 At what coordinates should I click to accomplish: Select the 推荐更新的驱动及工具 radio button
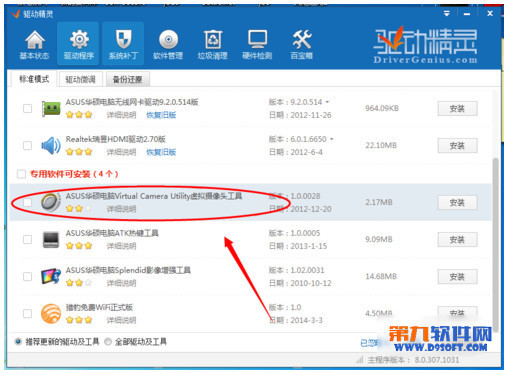click(18, 342)
